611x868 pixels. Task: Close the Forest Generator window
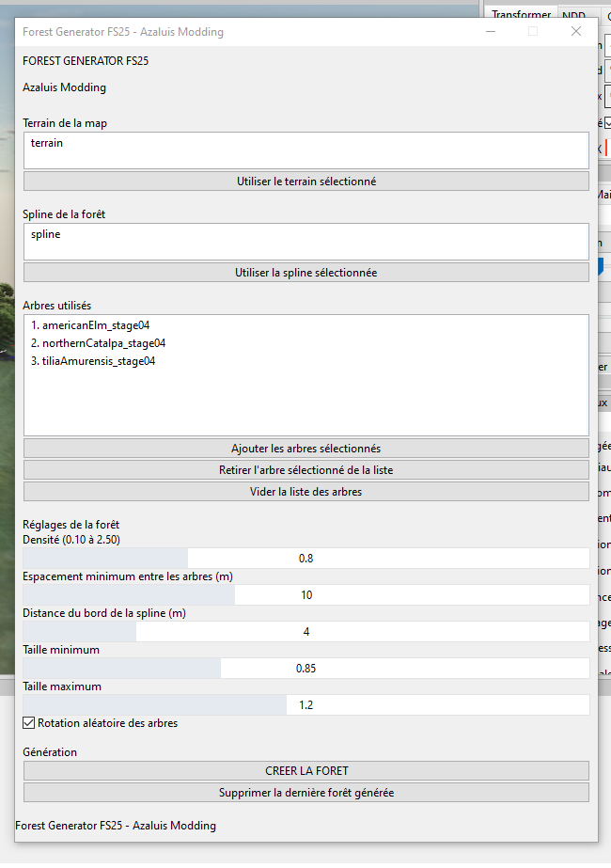(576, 32)
